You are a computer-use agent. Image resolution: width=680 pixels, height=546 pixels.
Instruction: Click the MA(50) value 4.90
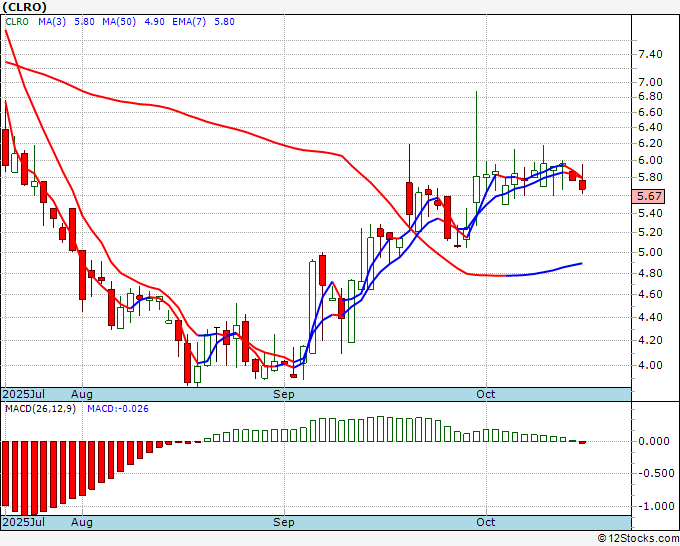click(x=154, y=22)
